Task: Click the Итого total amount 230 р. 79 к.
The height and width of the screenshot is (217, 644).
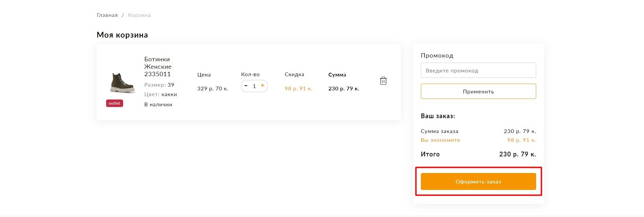Action: 518,154
